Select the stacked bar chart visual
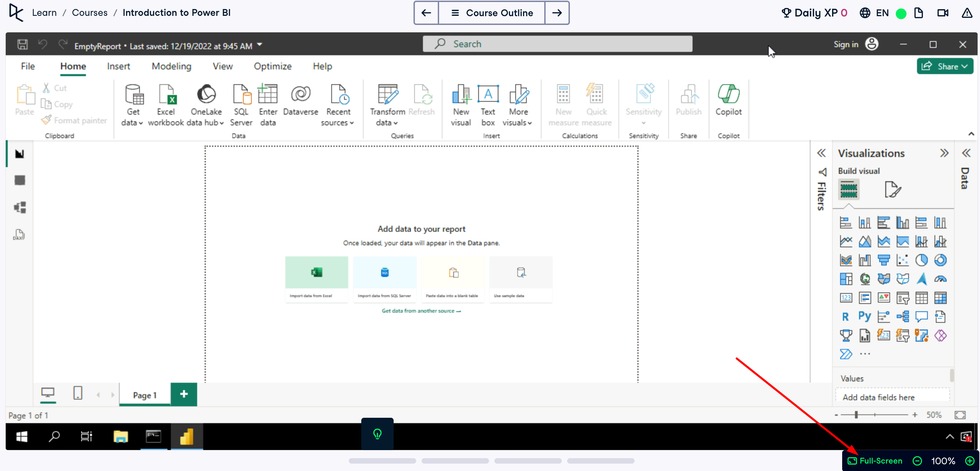Viewport: 980px width, 471px height. click(845, 223)
